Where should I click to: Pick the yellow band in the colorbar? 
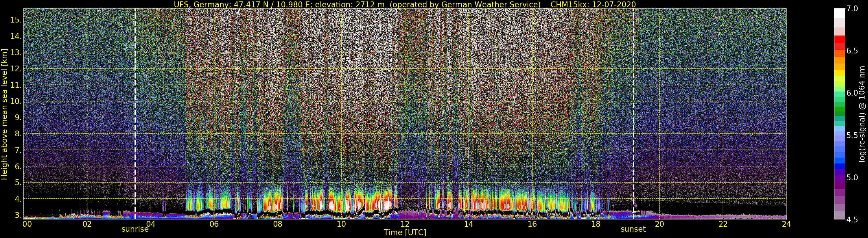[839, 73]
